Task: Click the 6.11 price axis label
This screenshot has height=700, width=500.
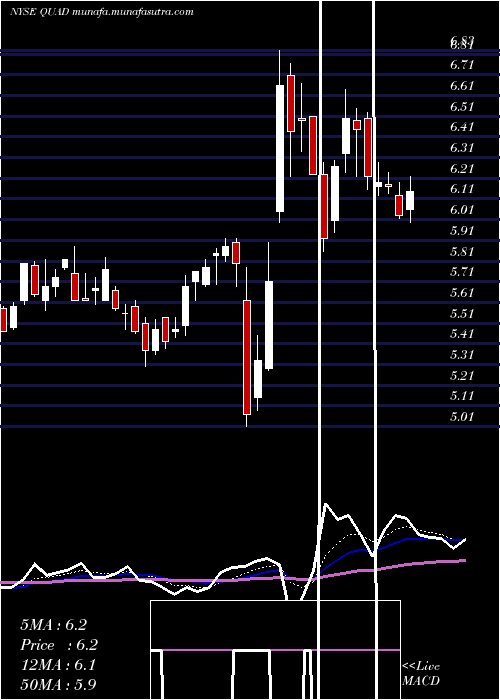Action: pos(462,189)
